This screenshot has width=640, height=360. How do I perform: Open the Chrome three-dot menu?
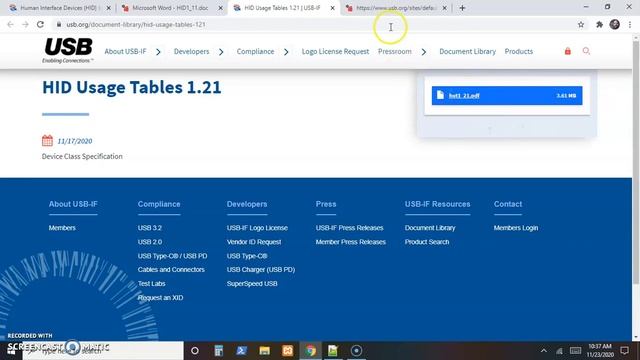tap(630, 24)
